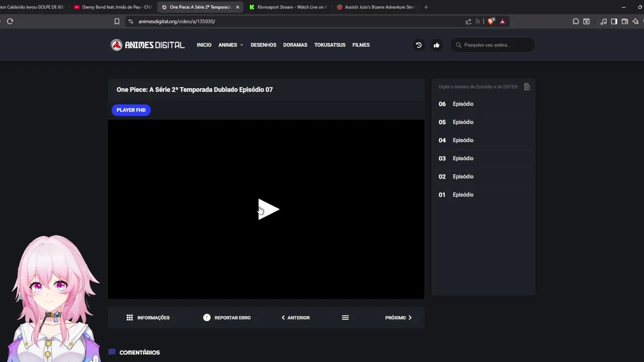Reload the browser page
Viewport: 644px width, 362px height.
pos(10,21)
